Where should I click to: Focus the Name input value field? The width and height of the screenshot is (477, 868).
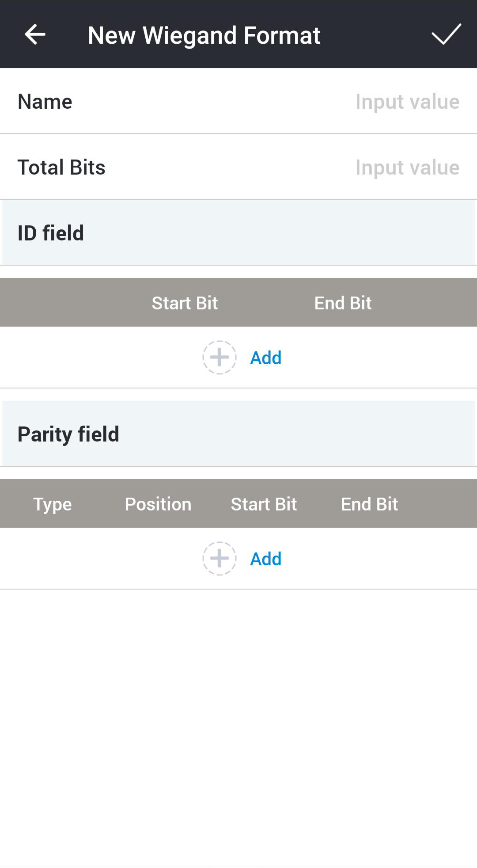(x=407, y=102)
